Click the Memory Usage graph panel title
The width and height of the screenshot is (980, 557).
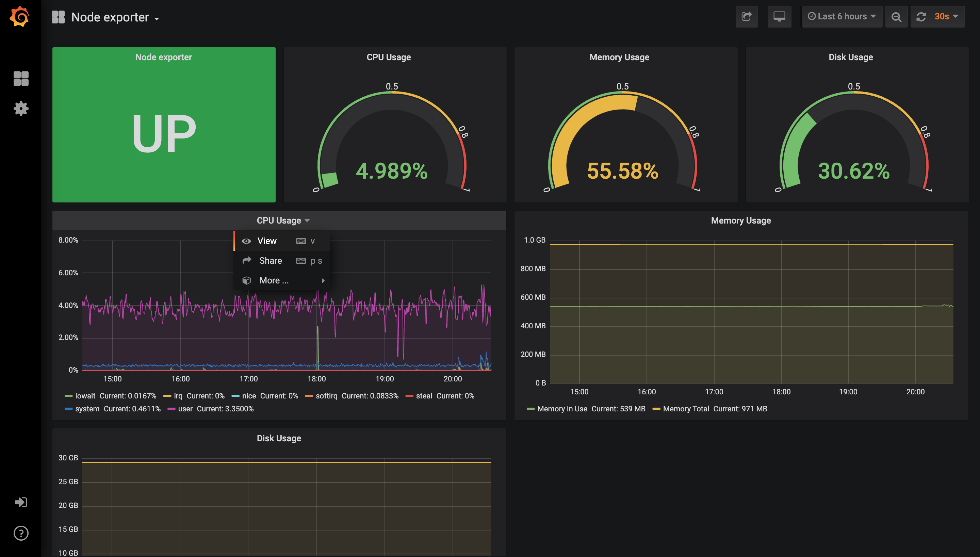[741, 220]
